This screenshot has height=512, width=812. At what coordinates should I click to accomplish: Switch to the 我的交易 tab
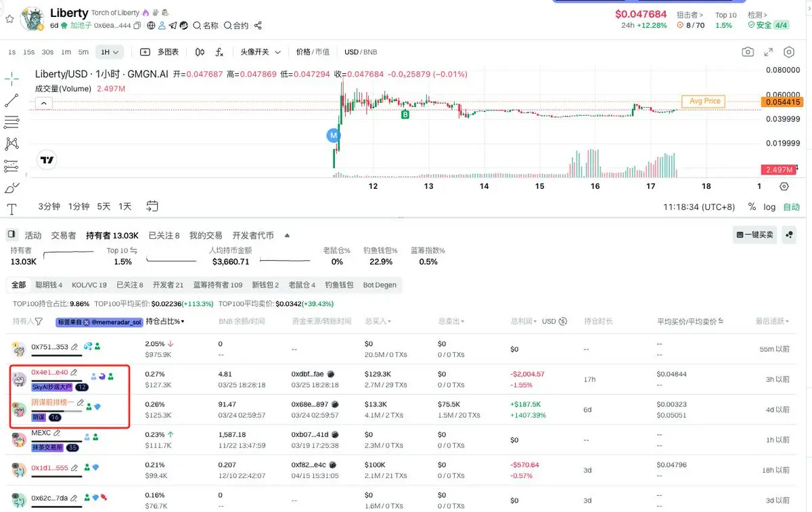[206, 236]
